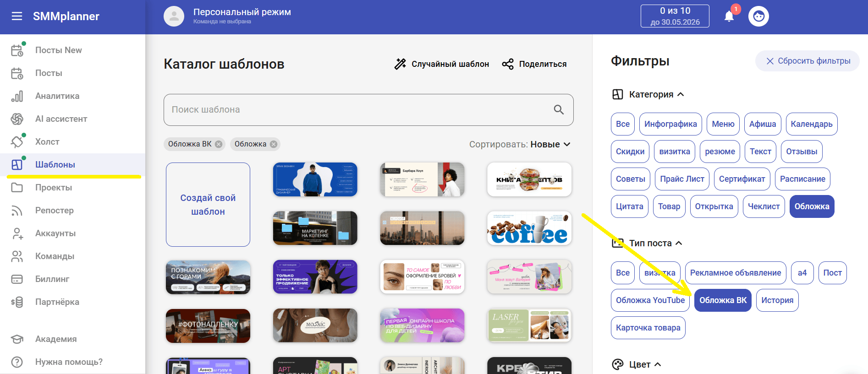This screenshot has height=374, width=868.
Task: Open the hamburger menu icon
Action: (x=17, y=16)
